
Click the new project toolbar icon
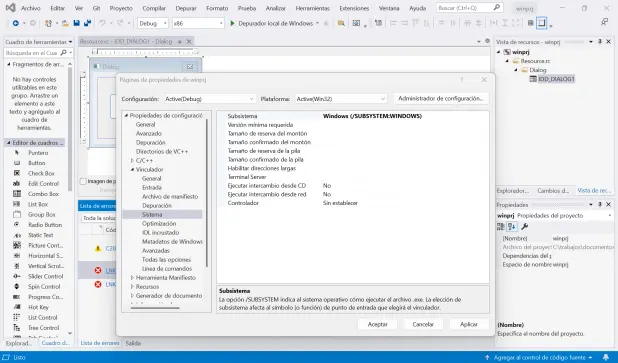[x=48, y=23]
